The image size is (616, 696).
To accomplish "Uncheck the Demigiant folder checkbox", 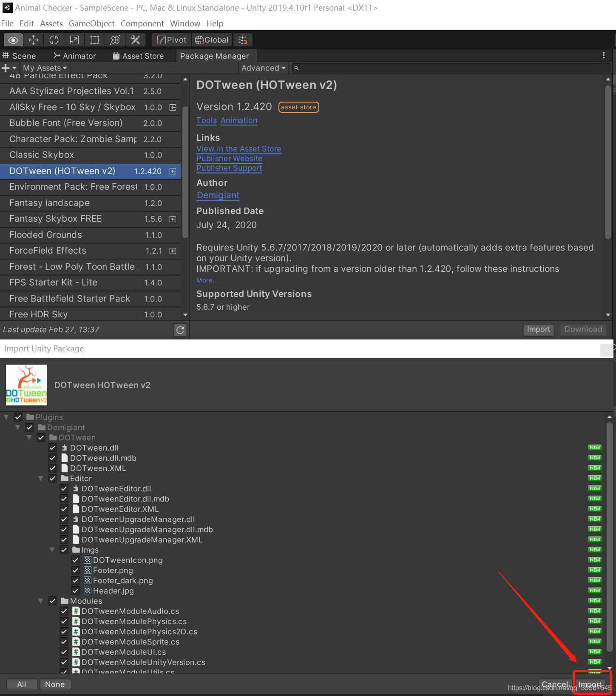I will pyautogui.click(x=29, y=427).
